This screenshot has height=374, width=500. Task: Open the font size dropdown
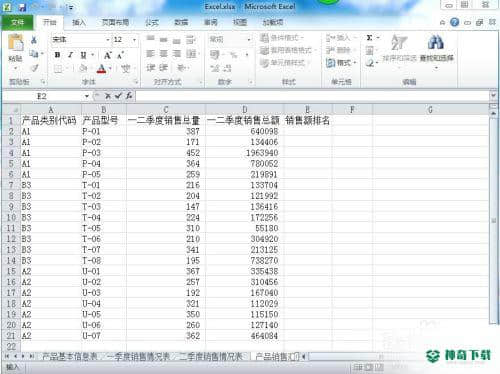134,40
